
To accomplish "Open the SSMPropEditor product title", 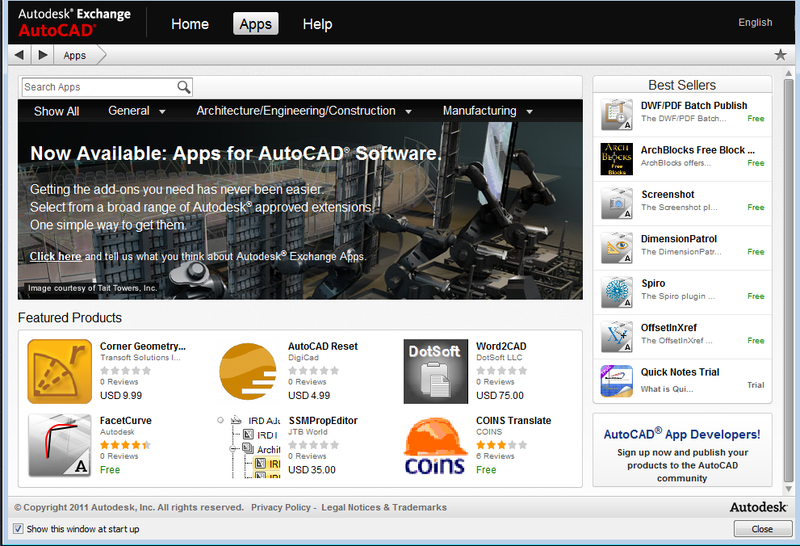I will (x=323, y=420).
